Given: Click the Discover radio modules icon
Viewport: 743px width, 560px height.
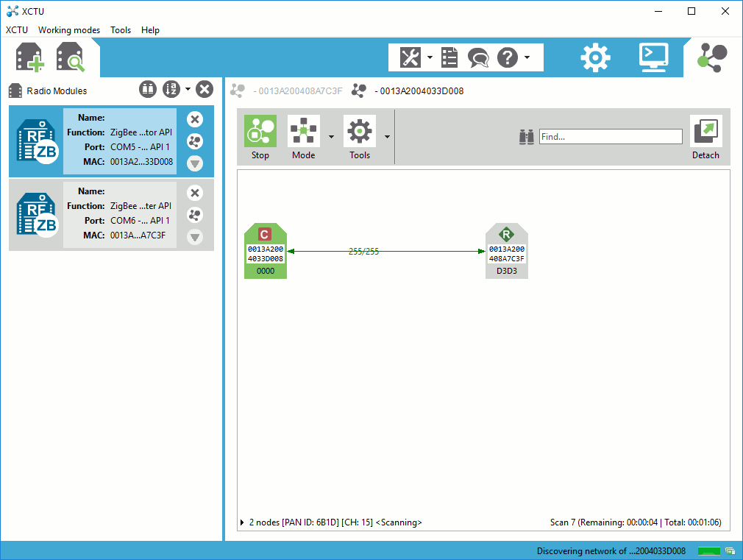Looking at the screenshot, I should [70, 57].
